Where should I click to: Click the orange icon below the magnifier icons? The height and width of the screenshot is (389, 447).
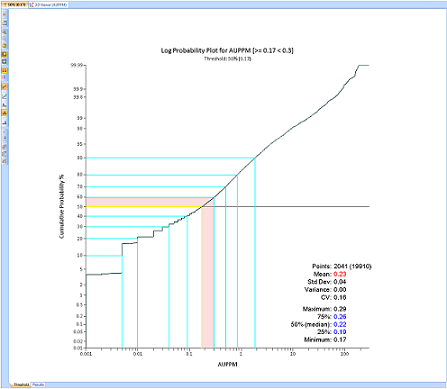pos(4,46)
